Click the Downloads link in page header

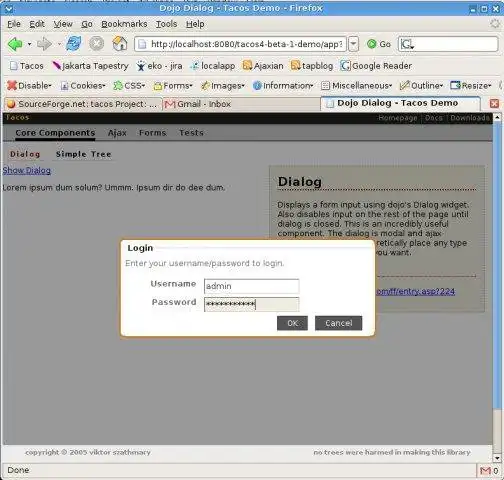click(x=470, y=118)
